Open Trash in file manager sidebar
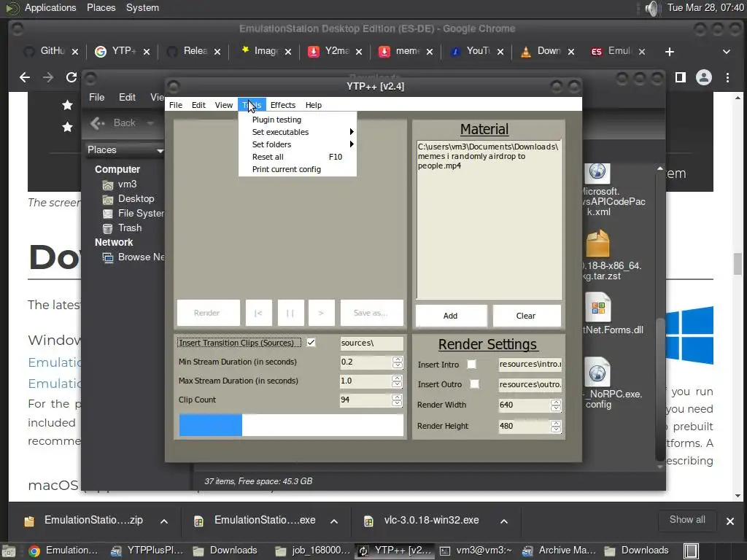Screen dimensions: 747x560 (x=129, y=228)
